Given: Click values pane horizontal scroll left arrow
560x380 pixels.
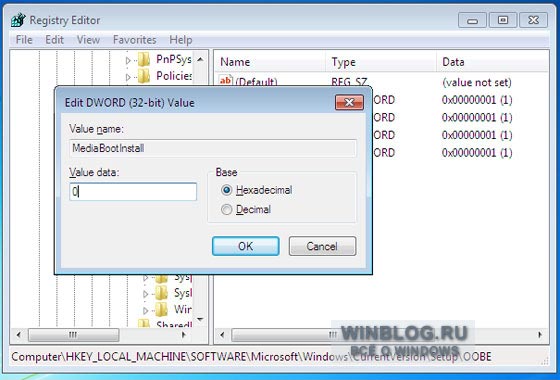Looking at the screenshot, I should pyautogui.click(x=222, y=335).
